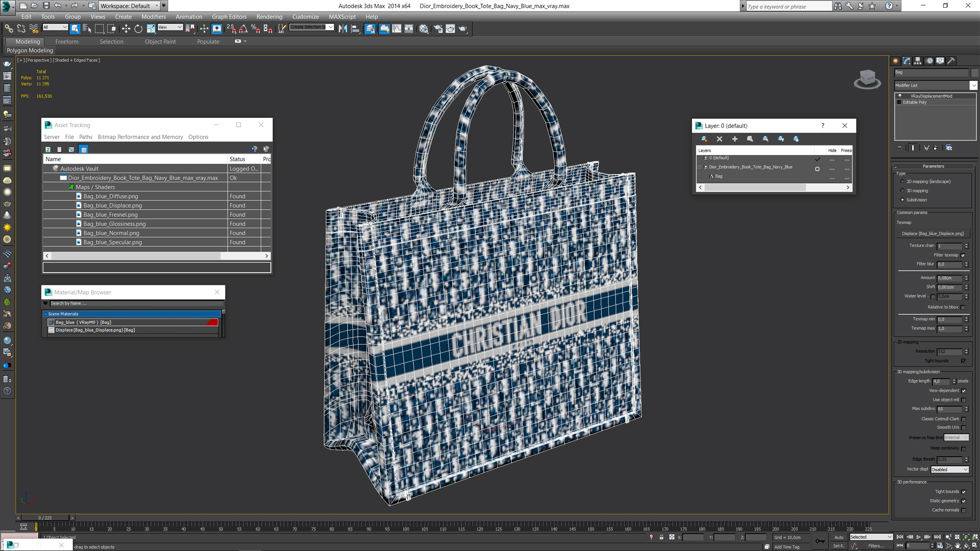Open the selection filter All dropdown

click(x=55, y=27)
